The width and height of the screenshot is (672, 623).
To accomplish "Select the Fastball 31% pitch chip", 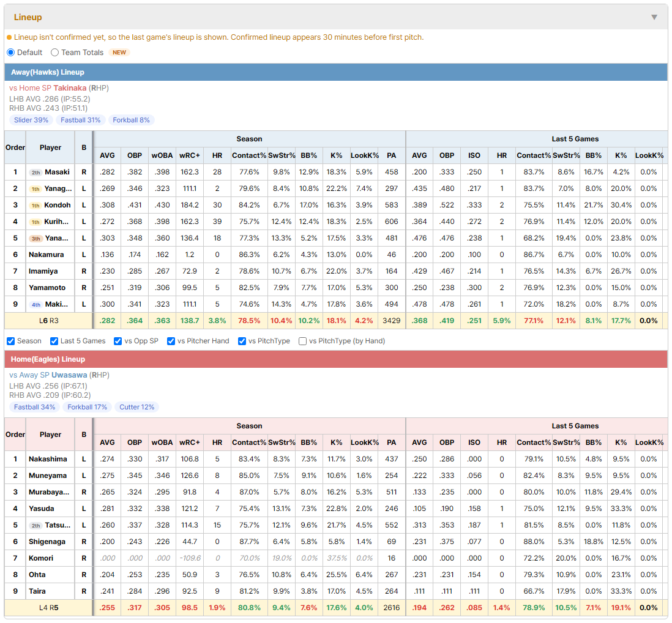I will (81, 120).
